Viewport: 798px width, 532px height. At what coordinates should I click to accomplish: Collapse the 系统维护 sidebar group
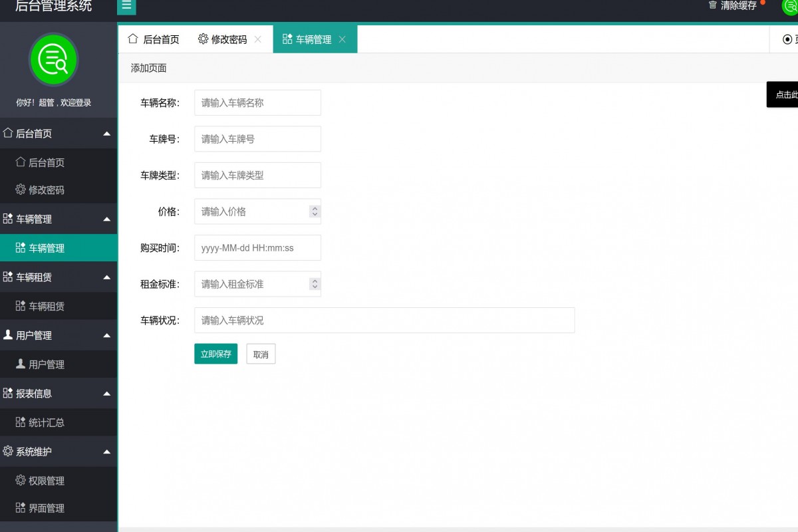click(x=106, y=452)
